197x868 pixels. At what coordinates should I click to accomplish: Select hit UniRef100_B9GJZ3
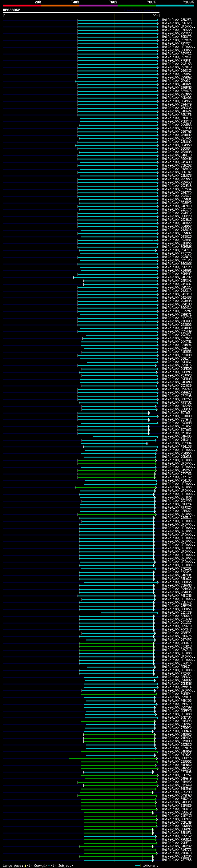point(177,23)
